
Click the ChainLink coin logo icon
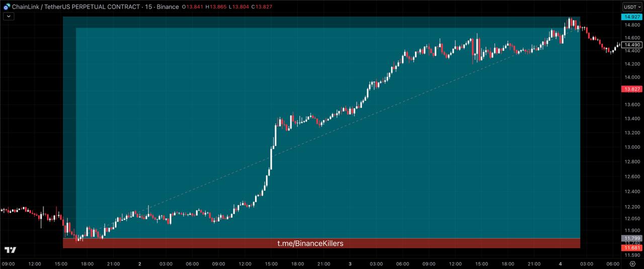click(7, 7)
